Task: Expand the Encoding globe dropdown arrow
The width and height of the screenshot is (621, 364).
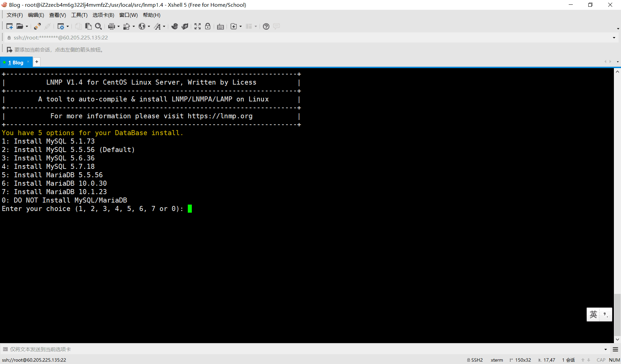Action: tap(149, 26)
